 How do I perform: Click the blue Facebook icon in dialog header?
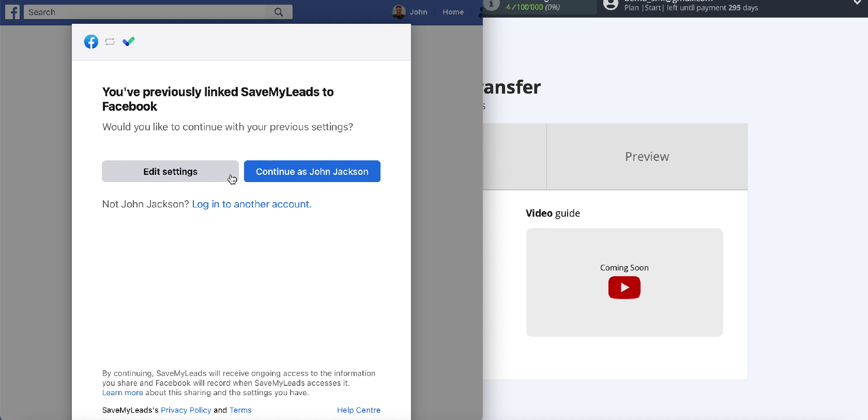click(91, 42)
